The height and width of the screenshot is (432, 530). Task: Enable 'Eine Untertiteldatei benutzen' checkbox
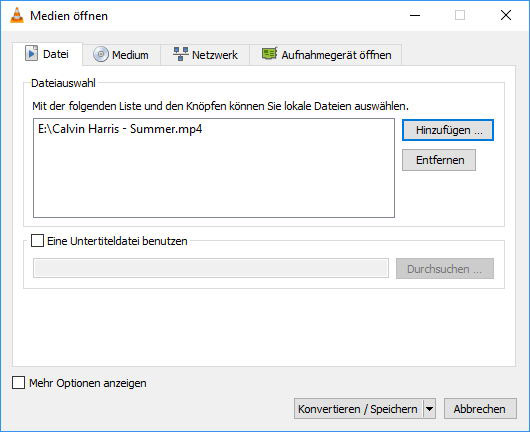(38, 241)
